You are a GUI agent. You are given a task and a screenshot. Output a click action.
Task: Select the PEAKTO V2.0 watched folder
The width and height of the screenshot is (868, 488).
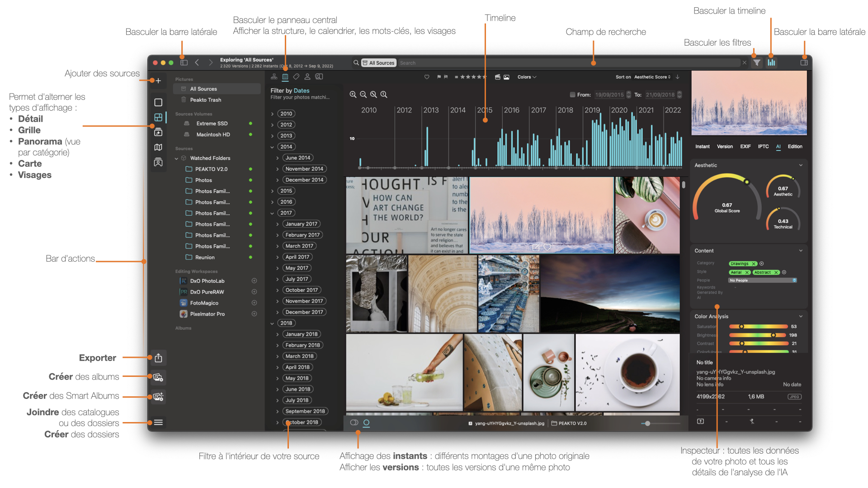[211, 169]
